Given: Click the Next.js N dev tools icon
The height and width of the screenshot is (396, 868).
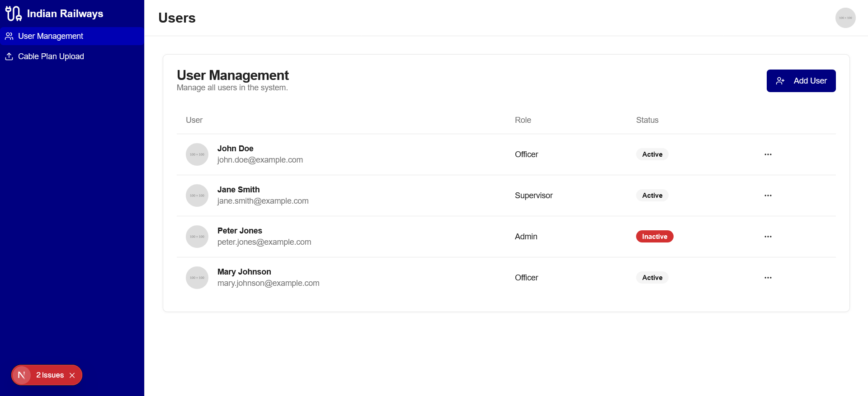Looking at the screenshot, I should click(x=21, y=375).
